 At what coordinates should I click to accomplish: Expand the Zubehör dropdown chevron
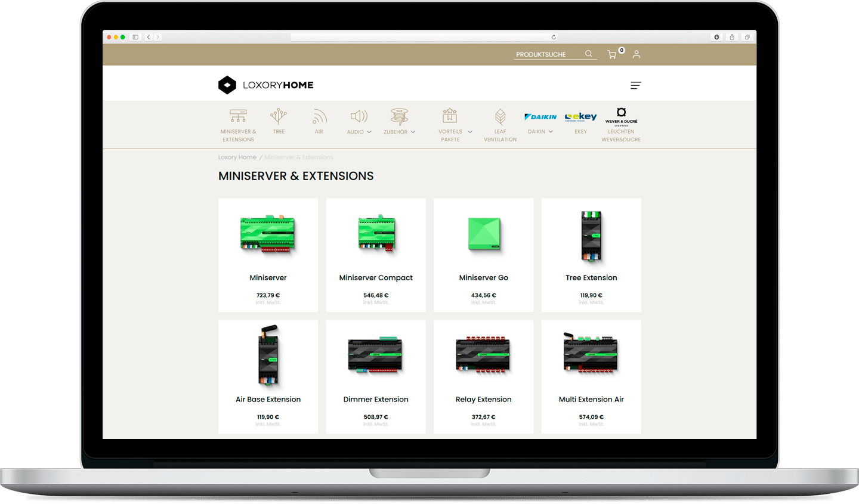tap(413, 132)
